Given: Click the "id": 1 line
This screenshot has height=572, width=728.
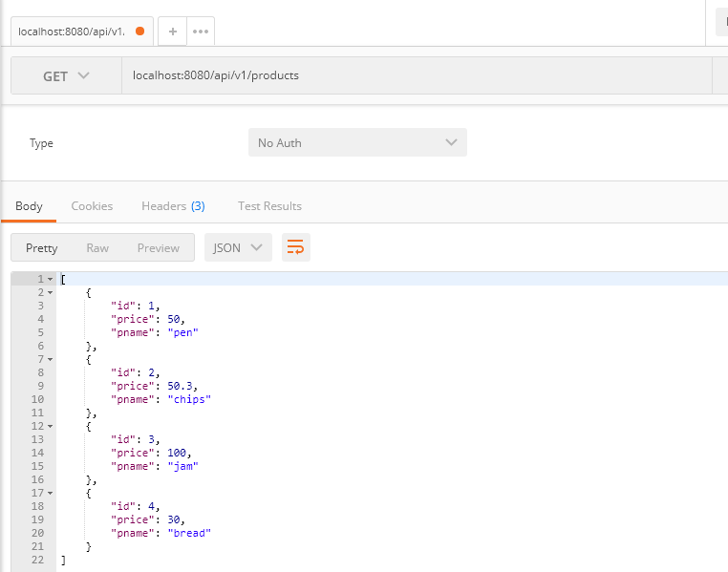Looking at the screenshot, I should tap(135, 306).
